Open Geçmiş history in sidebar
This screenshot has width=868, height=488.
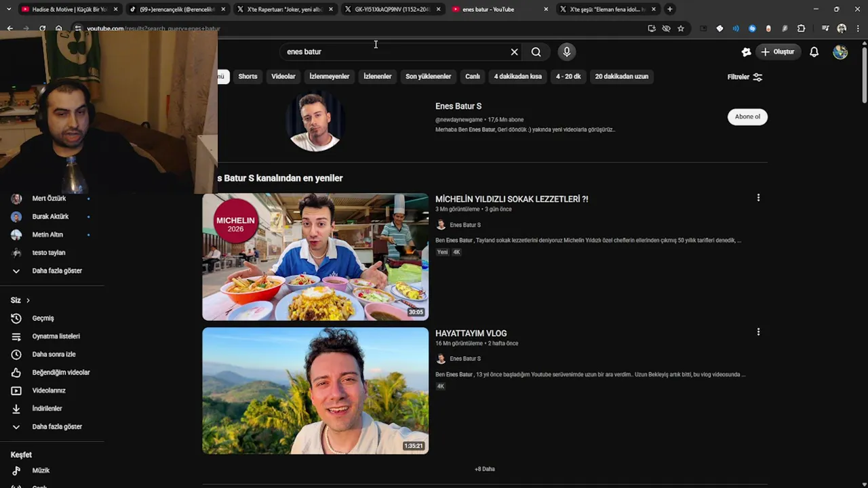43,318
